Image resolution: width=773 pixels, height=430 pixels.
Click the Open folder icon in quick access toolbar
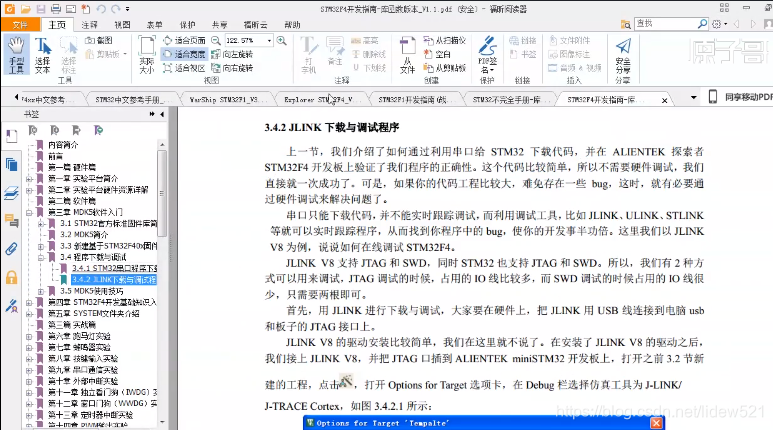click(x=26, y=8)
